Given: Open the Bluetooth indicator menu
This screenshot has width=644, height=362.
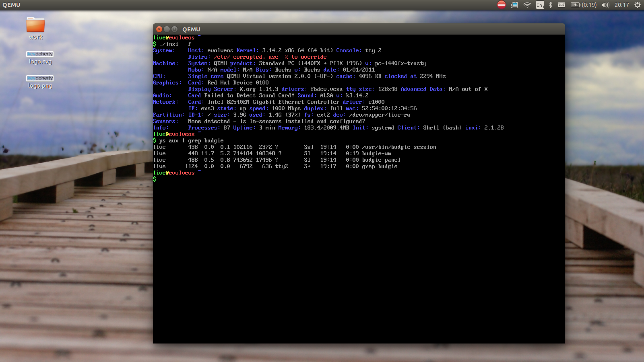Looking at the screenshot, I should 550,5.
